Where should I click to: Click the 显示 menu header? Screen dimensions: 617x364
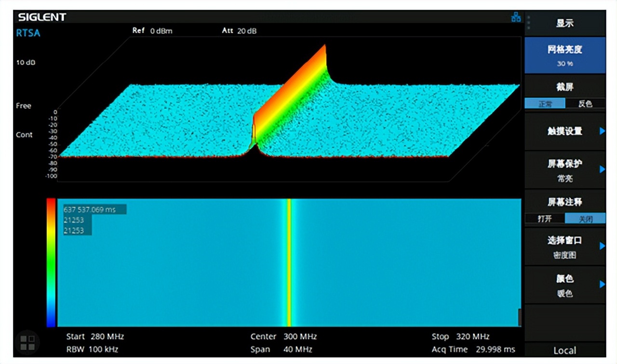tap(565, 23)
